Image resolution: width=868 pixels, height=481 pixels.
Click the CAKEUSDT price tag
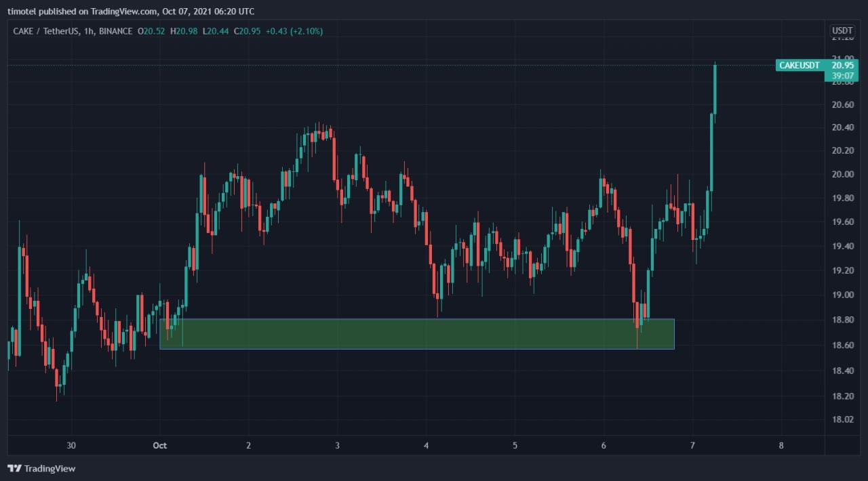pyautogui.click(x=800, y=65)
